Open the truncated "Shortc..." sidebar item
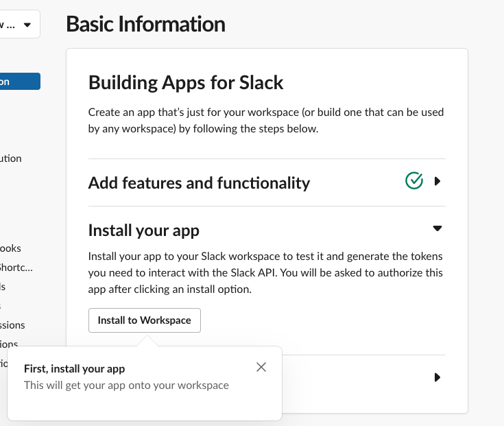The width and height of the screenshot is (504, 426). pos(16,268)
